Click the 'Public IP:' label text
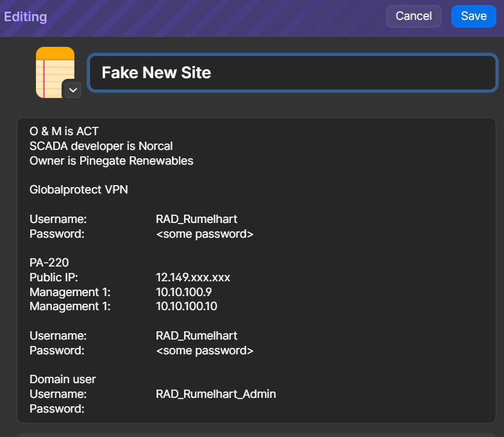The height and width of the screenshot is (437, 504). coord(54,277)
